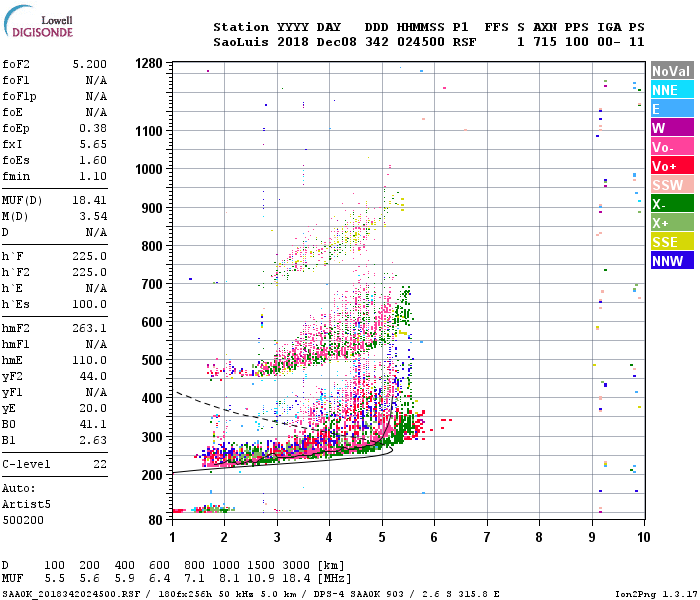Click the D distance 3000 value
Screen dimensions: 700x600
pos(296,565)
